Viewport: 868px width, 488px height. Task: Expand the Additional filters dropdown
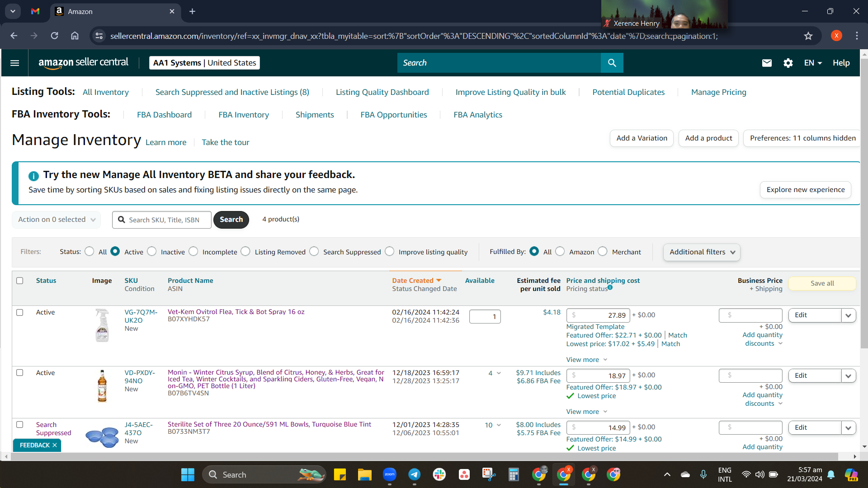tap(702, 252)
